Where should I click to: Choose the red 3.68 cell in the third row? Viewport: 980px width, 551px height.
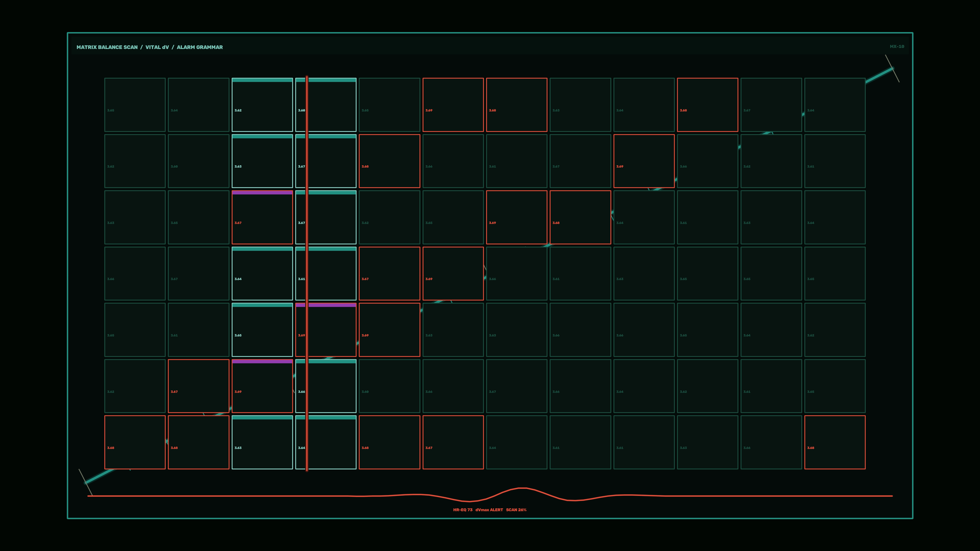pyautogui.click(x=580, y=217)
